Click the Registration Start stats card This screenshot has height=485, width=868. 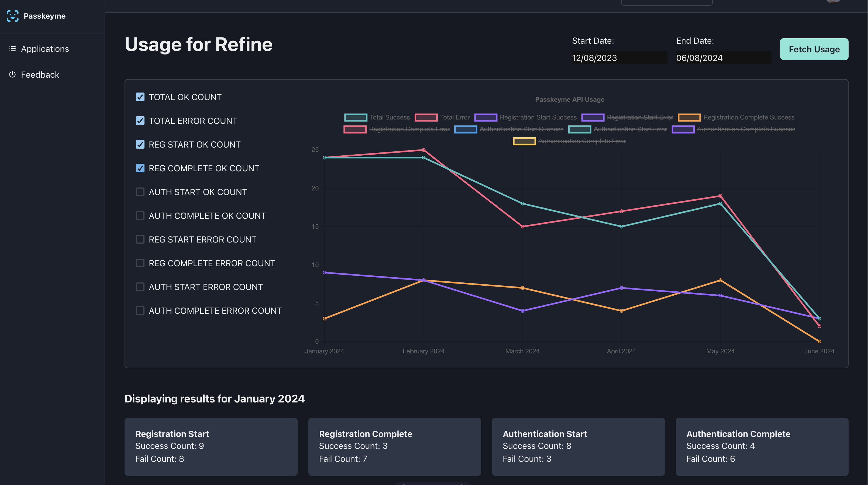pyautogui.click(x=211, y=446)
